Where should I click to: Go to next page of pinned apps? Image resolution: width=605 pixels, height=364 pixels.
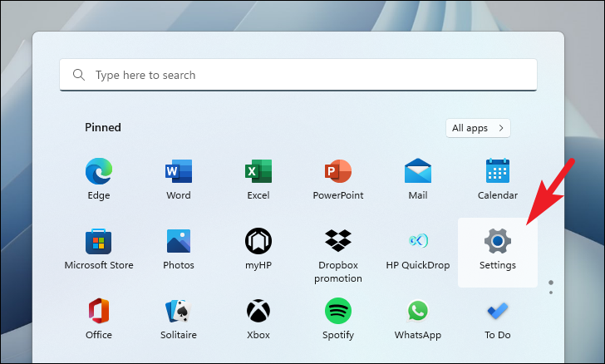click(x=551, y=293)
